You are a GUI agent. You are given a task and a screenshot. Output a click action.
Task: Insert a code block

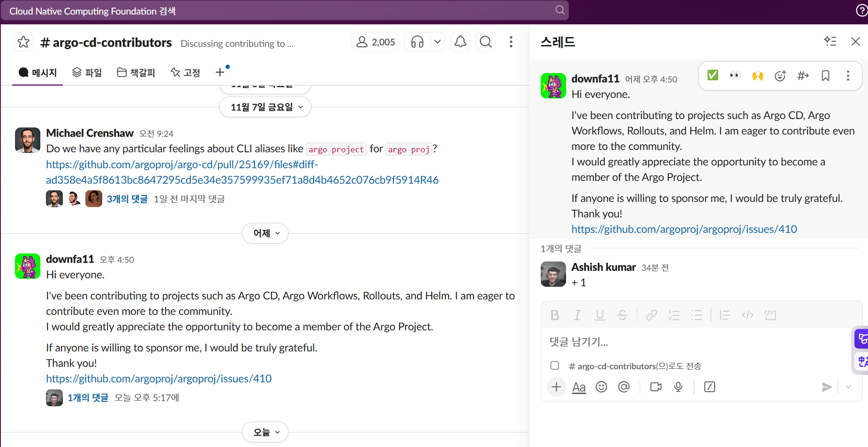[x=770, y=315]
